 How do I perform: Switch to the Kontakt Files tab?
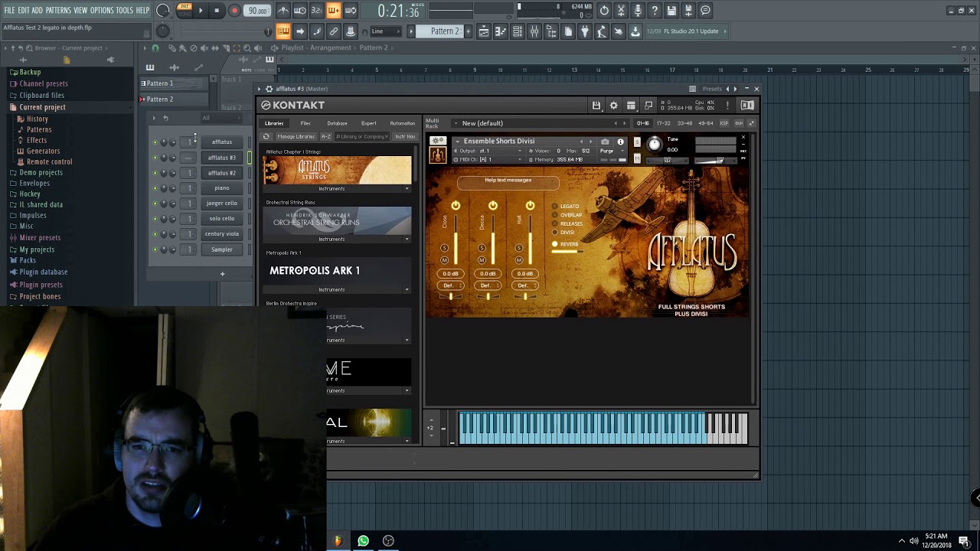coord(305,123)
